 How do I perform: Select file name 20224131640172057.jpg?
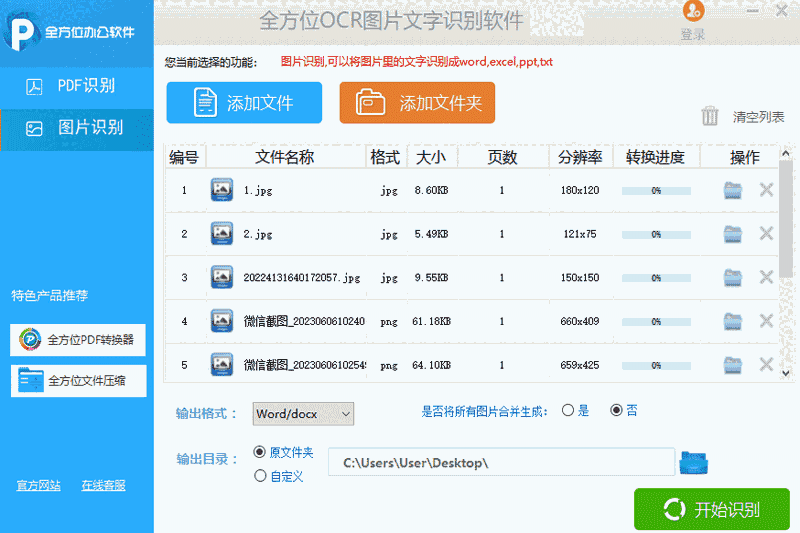pos(302,278)
